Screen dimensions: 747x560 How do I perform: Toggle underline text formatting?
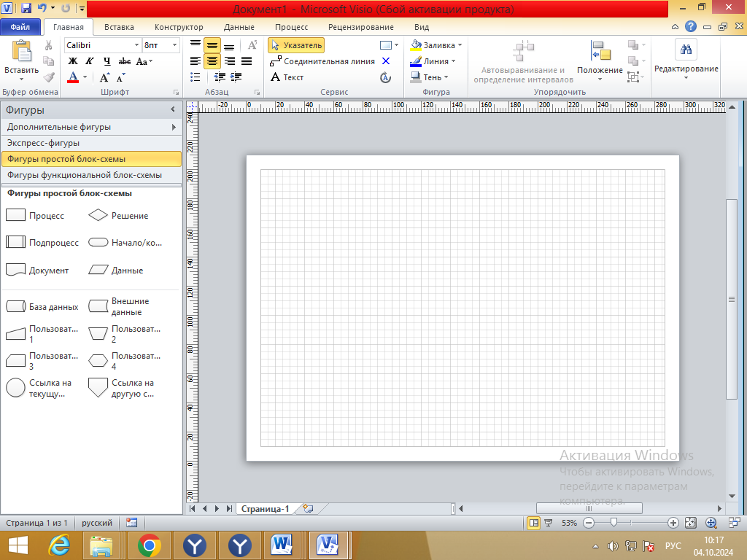[x=107, y=61]
